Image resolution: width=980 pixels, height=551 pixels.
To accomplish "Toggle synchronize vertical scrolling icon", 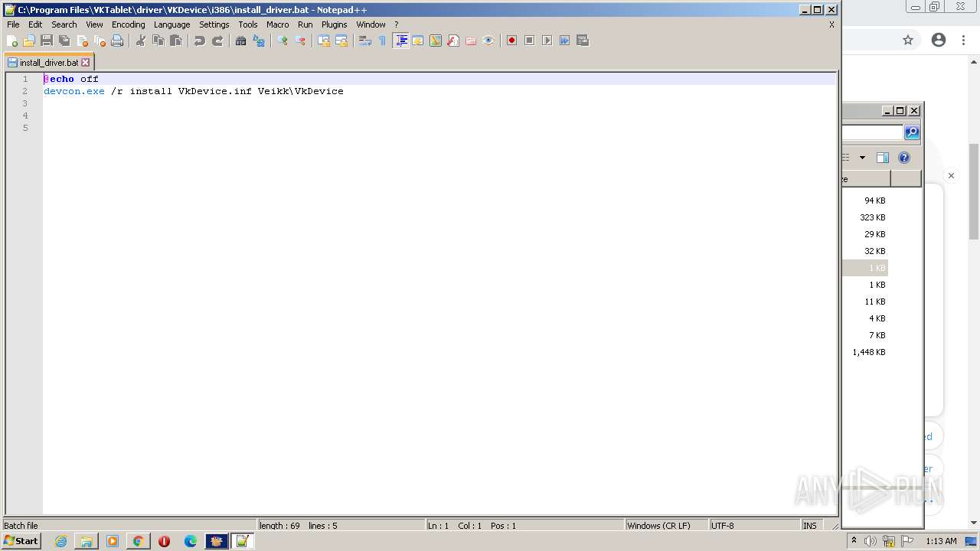I will (x=324, y=41).
